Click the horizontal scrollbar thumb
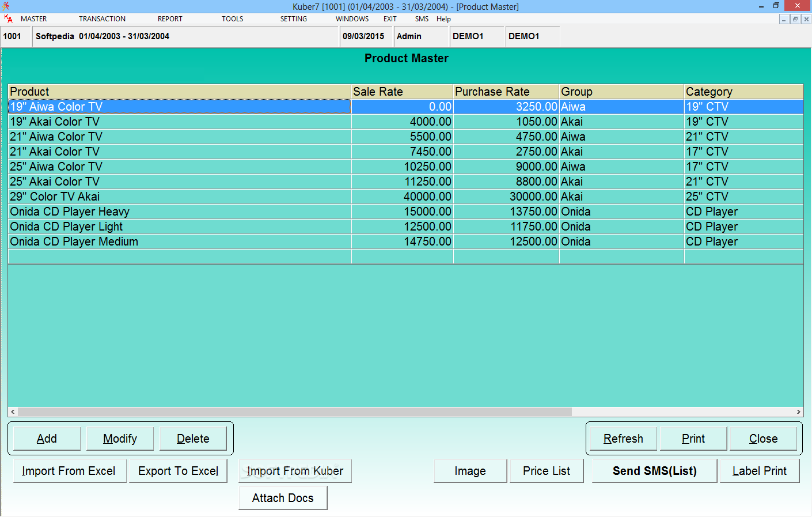812x517 pixels. [x=295, y=412]
